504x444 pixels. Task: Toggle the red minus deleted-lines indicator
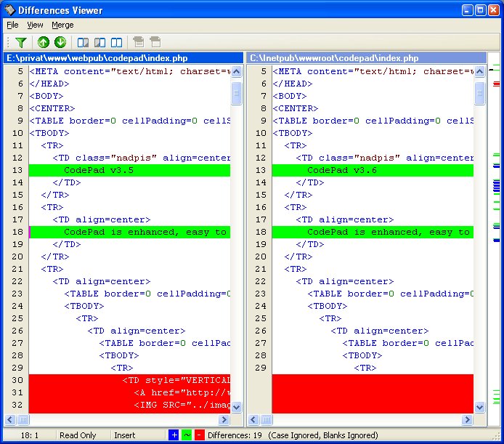tap(199, 435)
